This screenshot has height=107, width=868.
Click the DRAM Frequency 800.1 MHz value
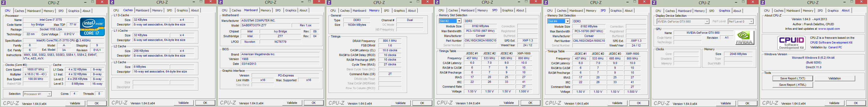[390, 41]
